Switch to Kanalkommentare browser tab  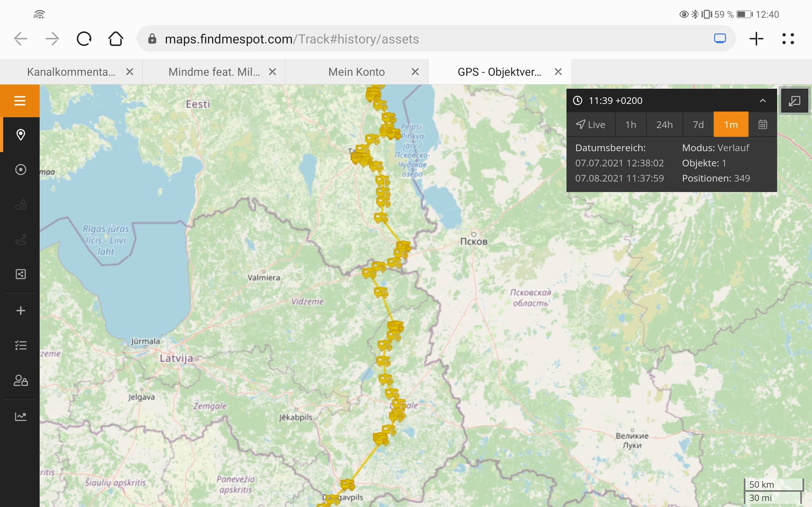(x=71, y=72)
